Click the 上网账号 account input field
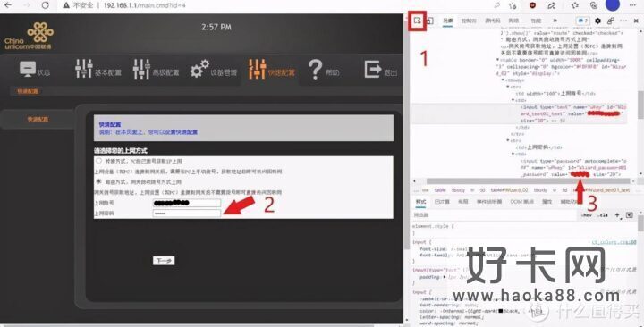This screenshot has height=327, width=644. tap(186, 203)
